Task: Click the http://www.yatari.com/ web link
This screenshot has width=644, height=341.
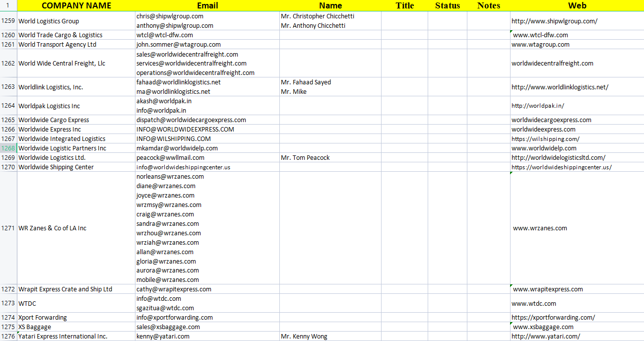Action: [545, 337]
